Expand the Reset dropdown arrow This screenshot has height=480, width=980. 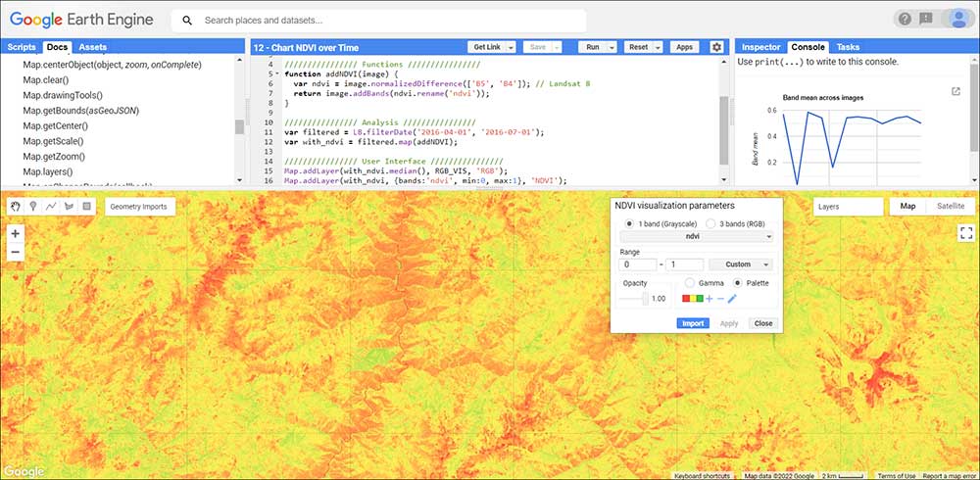[659, 47]
